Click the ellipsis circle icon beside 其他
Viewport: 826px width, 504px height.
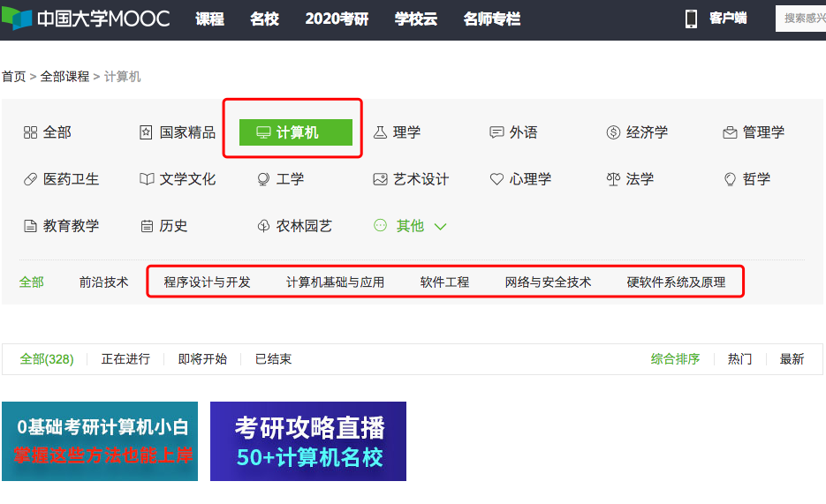pyautogui.click(x=380, y=226)
